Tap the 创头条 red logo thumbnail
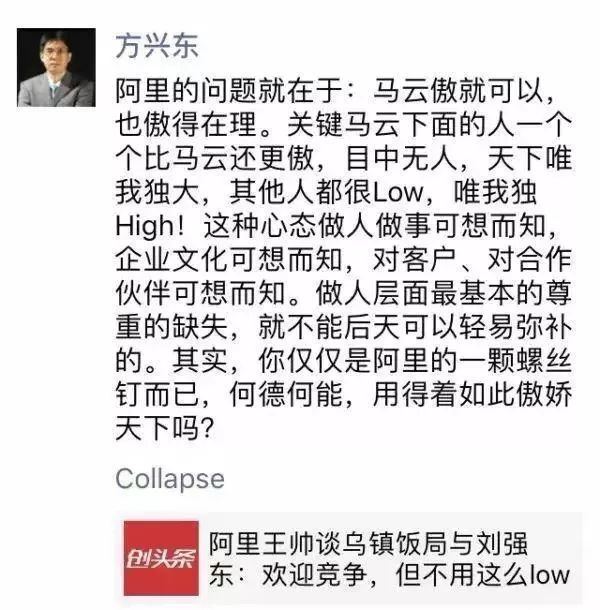The image size is (600, 610). tap(161, 558)
